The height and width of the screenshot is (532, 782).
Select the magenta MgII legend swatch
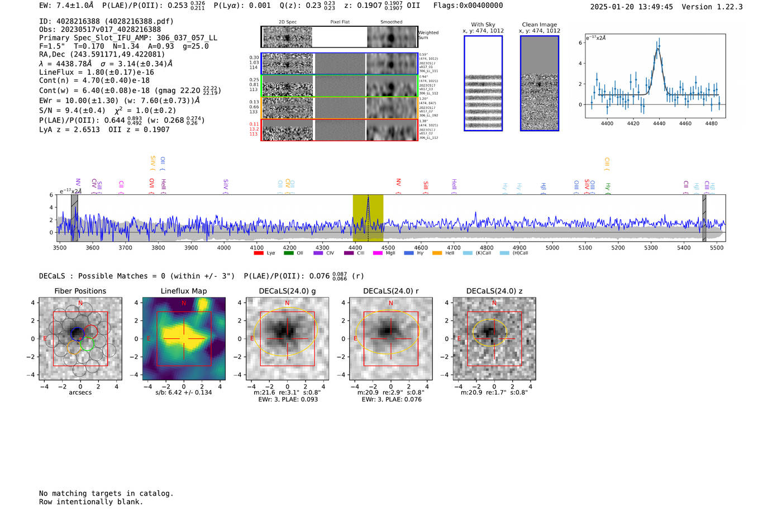click(378, 253)
